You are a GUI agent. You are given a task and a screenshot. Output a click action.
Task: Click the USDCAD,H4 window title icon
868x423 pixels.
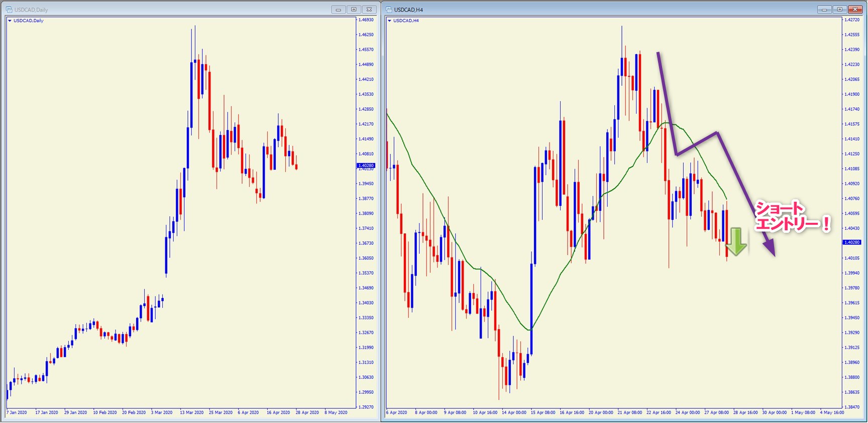coord(389,10)
